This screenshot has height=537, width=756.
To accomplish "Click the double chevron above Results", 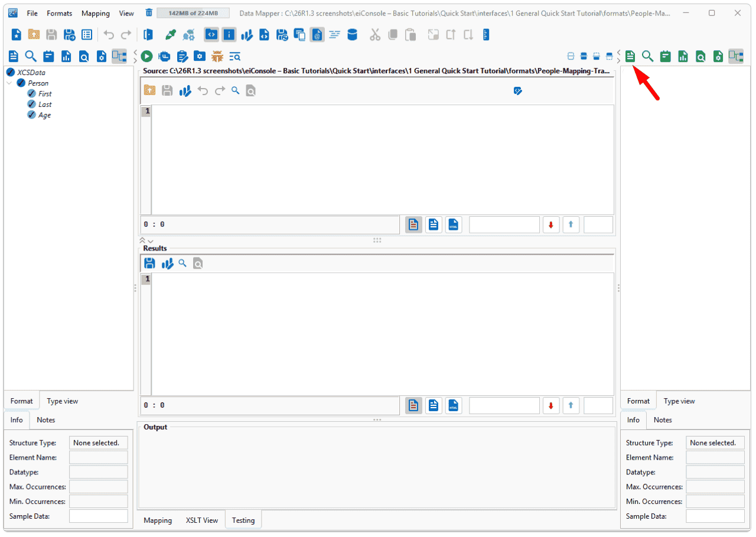I will (x=142, y=240).
